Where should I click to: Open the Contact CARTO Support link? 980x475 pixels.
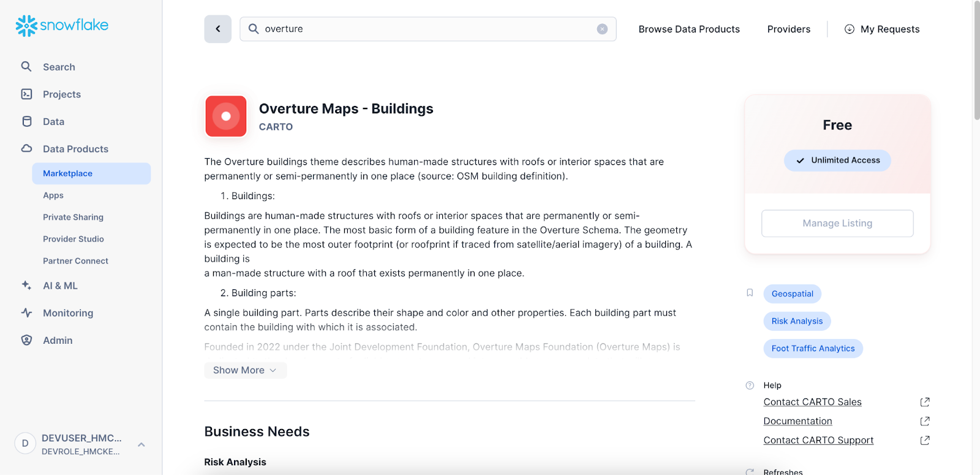(818, 440)
